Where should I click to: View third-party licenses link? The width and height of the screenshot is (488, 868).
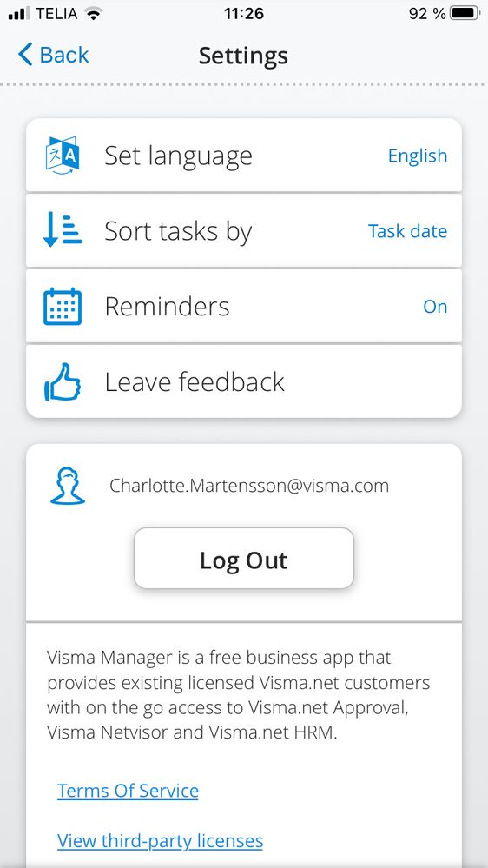pyautogui.click(x=160, y=841)
